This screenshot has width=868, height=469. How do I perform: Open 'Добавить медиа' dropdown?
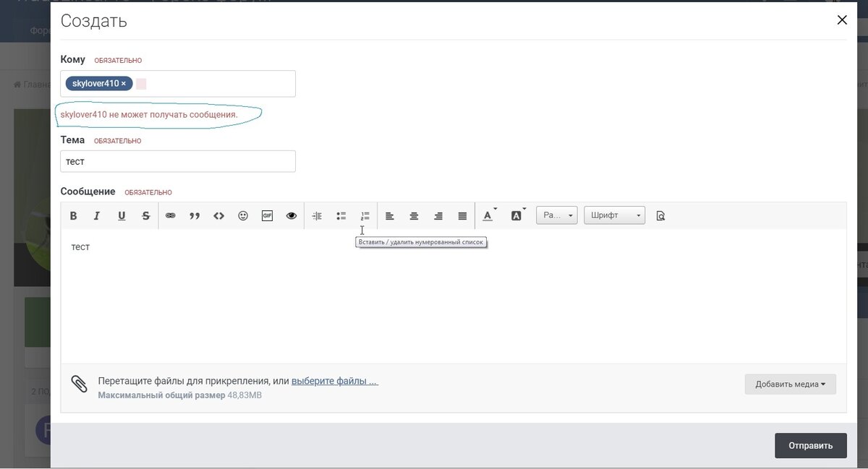point(791,384)
